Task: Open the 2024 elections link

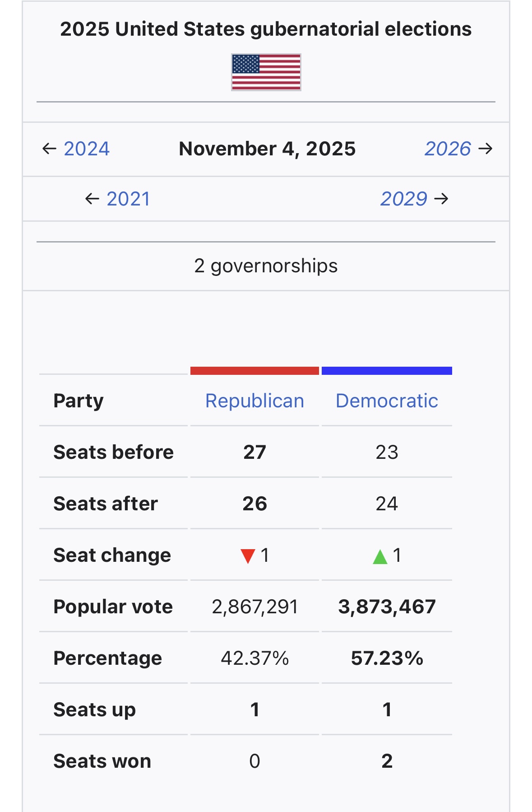Action: [86, 149]
